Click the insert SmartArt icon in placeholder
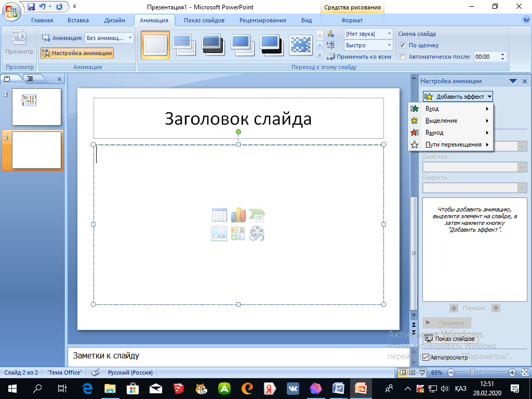 [x=257, y=215]
